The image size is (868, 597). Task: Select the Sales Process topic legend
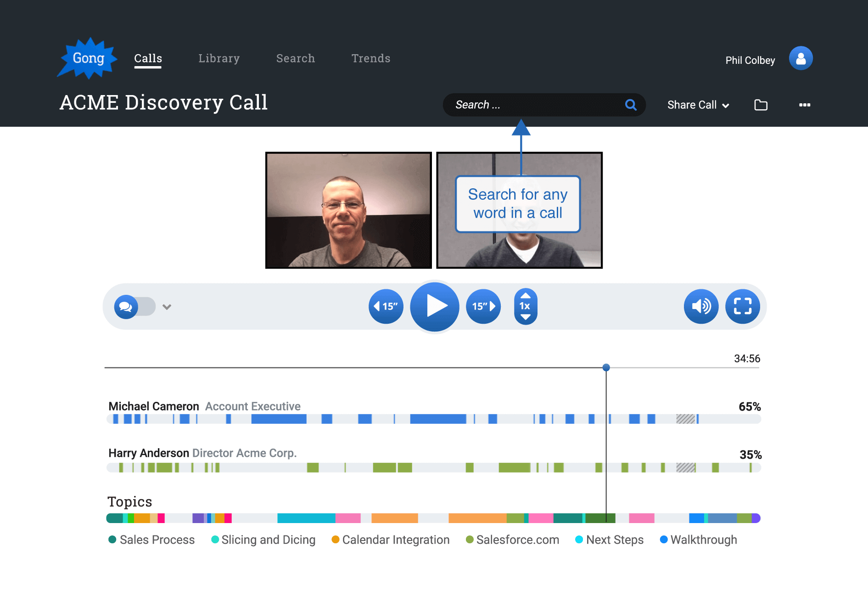click(151, 540)
